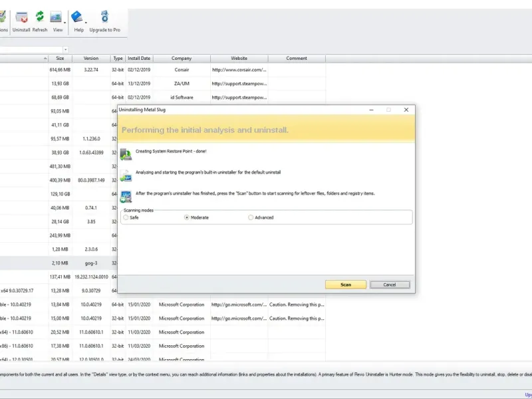Click the built-in uninstaller step icon
This screenshot has width=532, height=399.
point(126,176)
